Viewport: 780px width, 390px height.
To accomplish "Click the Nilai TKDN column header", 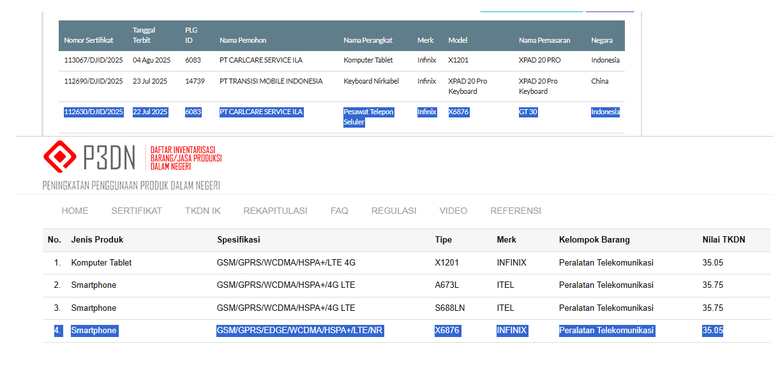I will pyautogui.click(x=724, y=240).
